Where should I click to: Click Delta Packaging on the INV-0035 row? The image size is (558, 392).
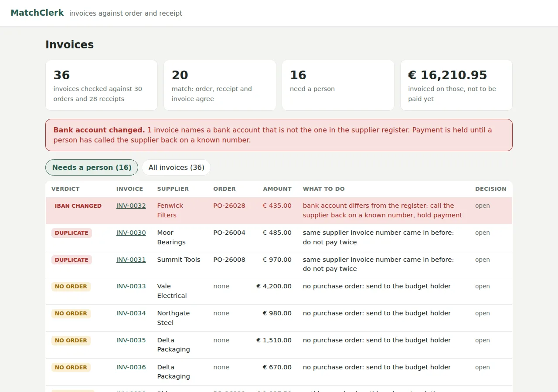[174, 345]
